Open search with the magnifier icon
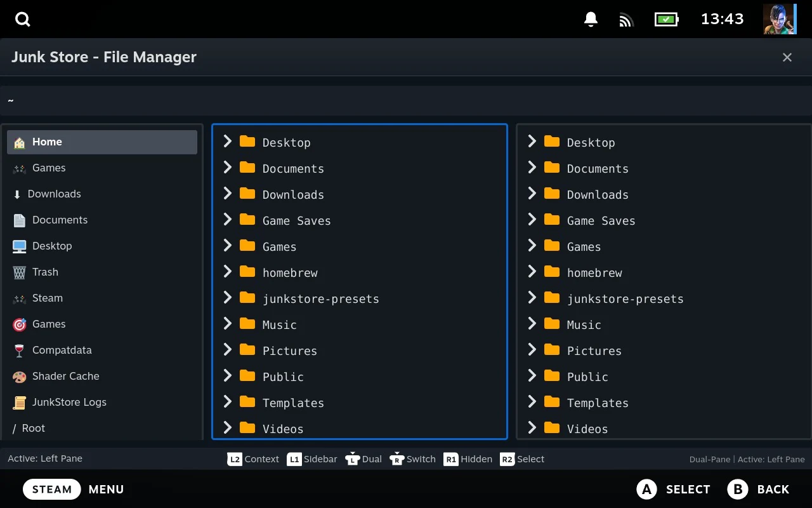This screenshot has width=812, height=508. 23,19
